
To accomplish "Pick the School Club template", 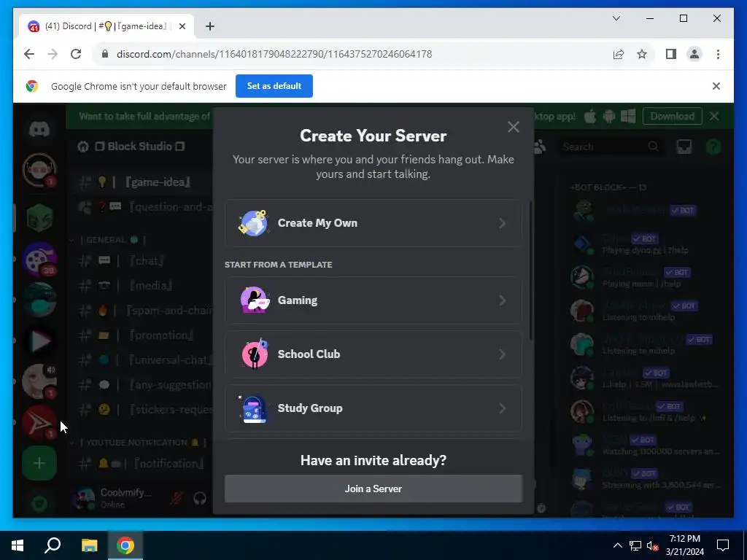I will tap(373, 354).
